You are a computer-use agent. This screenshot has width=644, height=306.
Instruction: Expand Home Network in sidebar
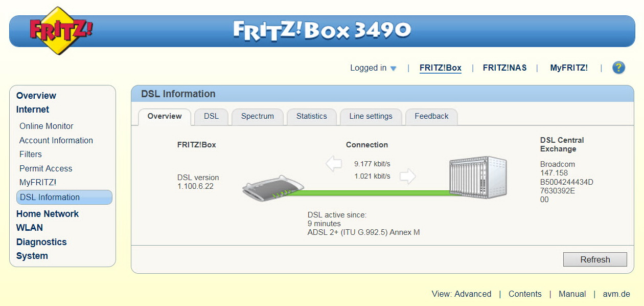(48, 214)
